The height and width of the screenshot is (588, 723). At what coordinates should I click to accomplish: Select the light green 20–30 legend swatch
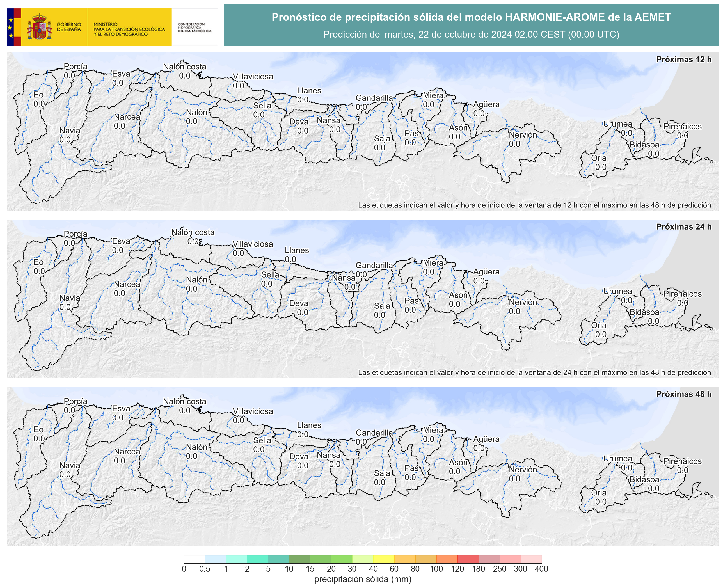342,559
